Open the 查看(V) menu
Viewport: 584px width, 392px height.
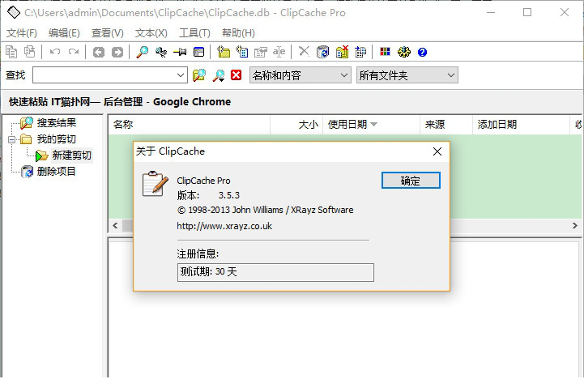click(107, 33)
